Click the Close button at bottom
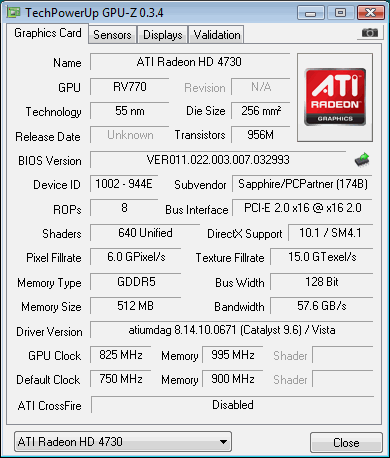This screenshot has height=458, width=390. point(346,443)
